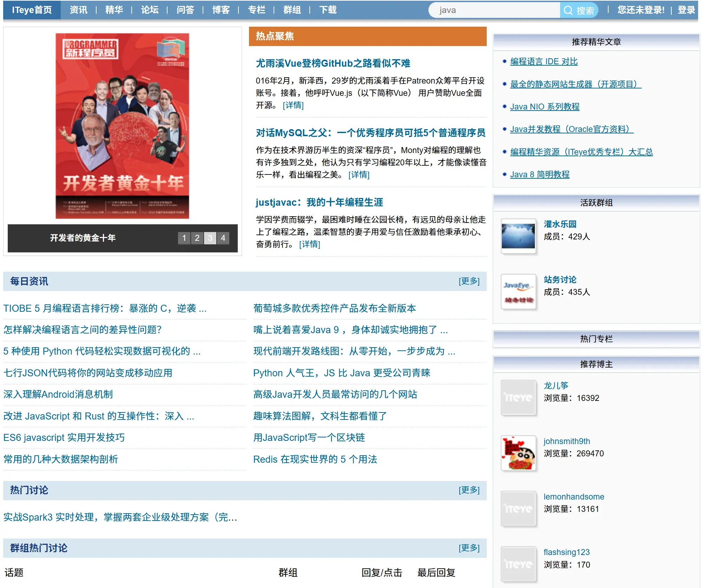Open the 论坛 navigation menu item
This screenshot has width=702, height=588.
click(x=150, y=10)
